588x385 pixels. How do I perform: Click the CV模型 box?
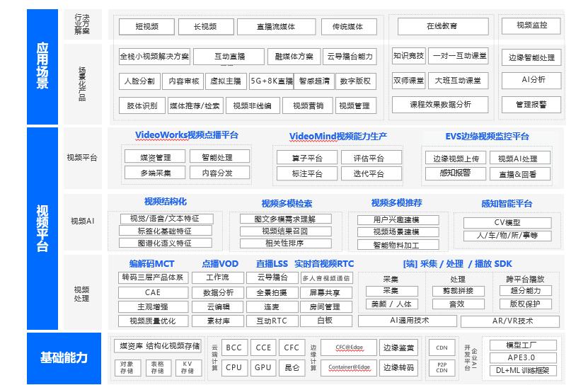pos(507,222)
